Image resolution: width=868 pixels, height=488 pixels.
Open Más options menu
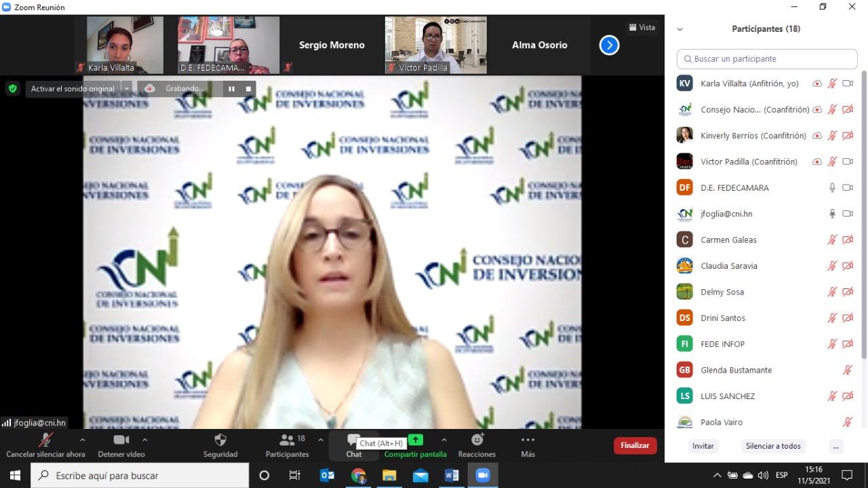point(528,446)
